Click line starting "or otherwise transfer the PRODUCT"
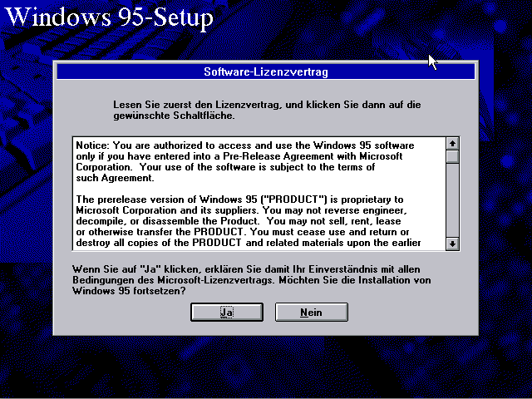The height and width of the screenshot is (399, 532). tap(243, 232)
